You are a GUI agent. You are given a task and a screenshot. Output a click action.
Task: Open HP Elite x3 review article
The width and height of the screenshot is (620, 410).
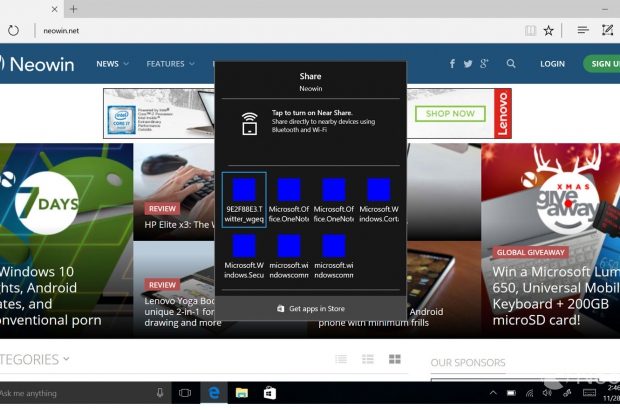click(174, 192)
